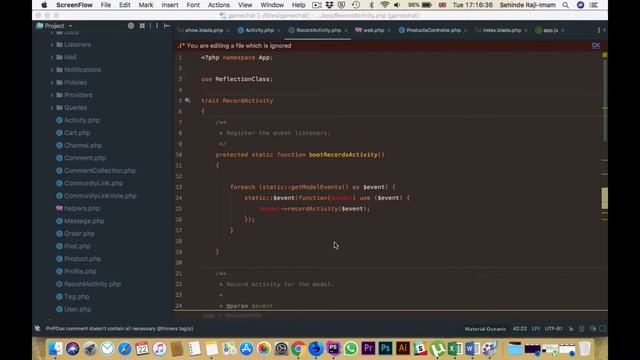Click the volume icon in menu bar
This screenshot has height=360, width=640.
click(397, 5)
